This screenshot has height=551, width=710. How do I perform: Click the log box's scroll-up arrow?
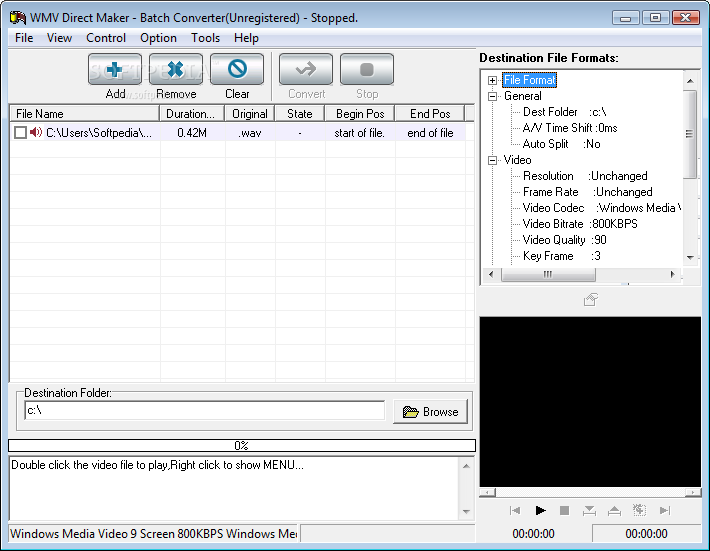(466, 466)
